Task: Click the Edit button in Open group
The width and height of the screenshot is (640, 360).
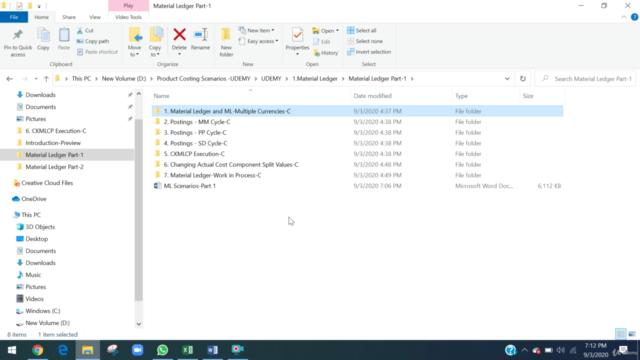Action: pyautogui.click(x=322, y=42)
